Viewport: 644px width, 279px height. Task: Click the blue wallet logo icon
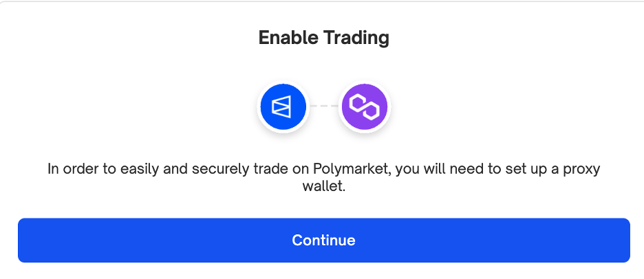click(283, 107)
